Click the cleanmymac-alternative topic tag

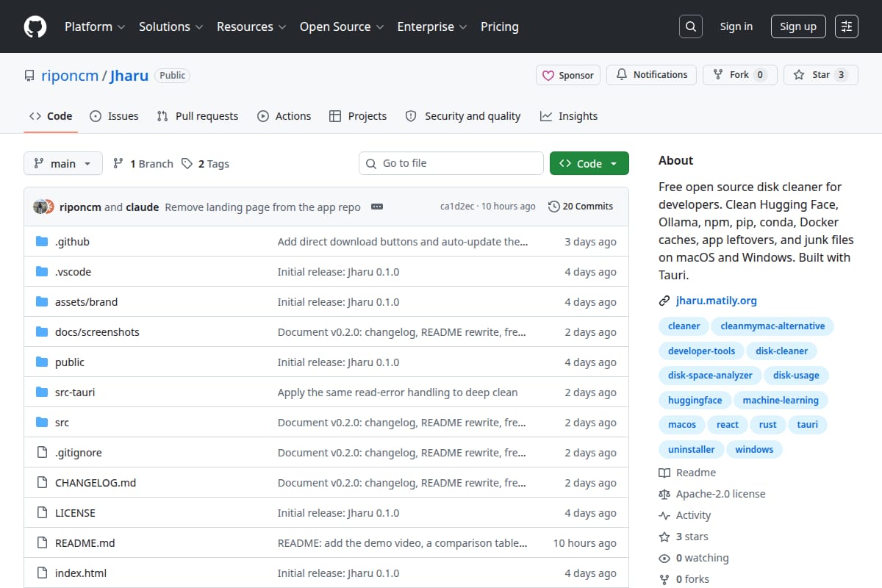(x=772, y=326)
